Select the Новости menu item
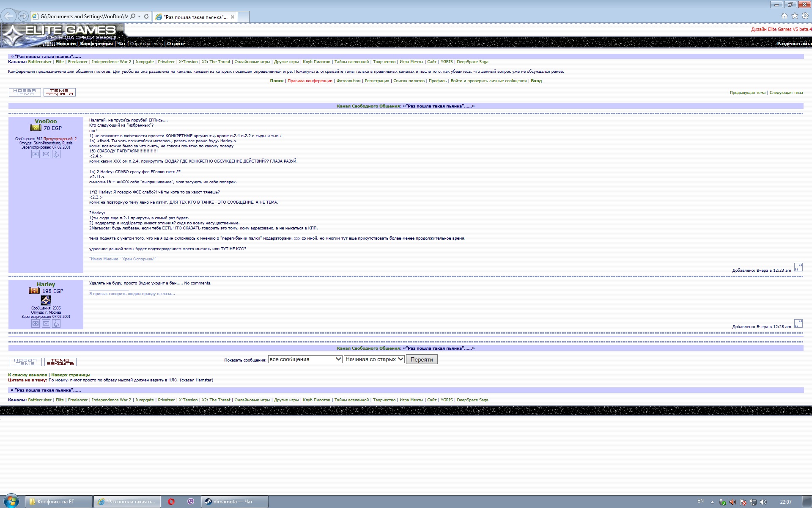Viewport: 812px width, 508px height. pos(66,44)
